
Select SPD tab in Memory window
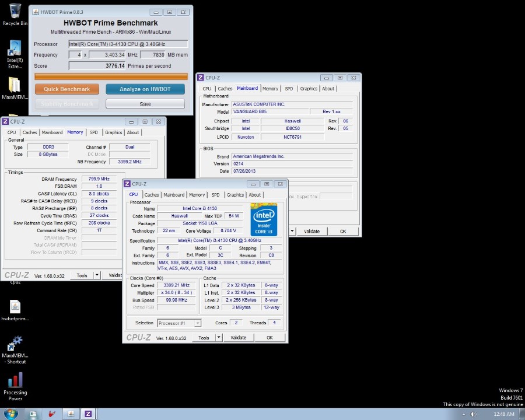pos(94,132)
